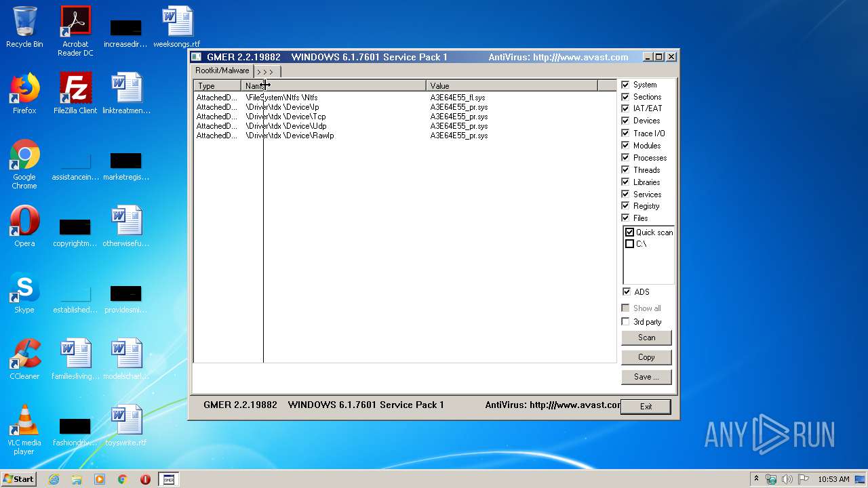
Task: Select the \Driver\tdx \Device\Tcp row
Action: [x=405, y=117]
